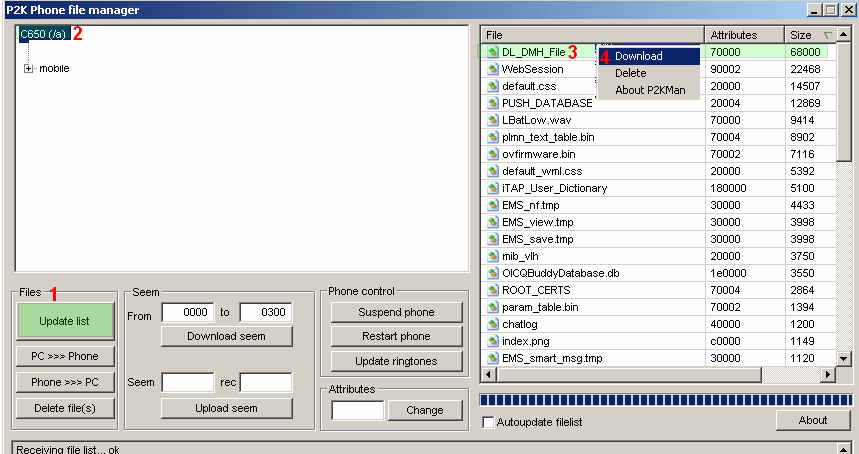The width and height of the screenshot is (859, 454).
Task: Click file list scroll up arrow
Action: [844, 35]
